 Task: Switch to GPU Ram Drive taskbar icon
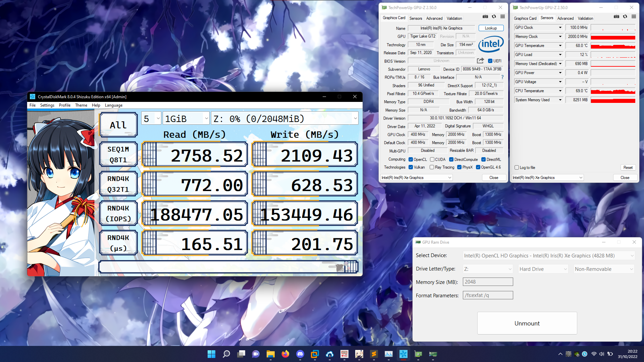tap(433, 354)
